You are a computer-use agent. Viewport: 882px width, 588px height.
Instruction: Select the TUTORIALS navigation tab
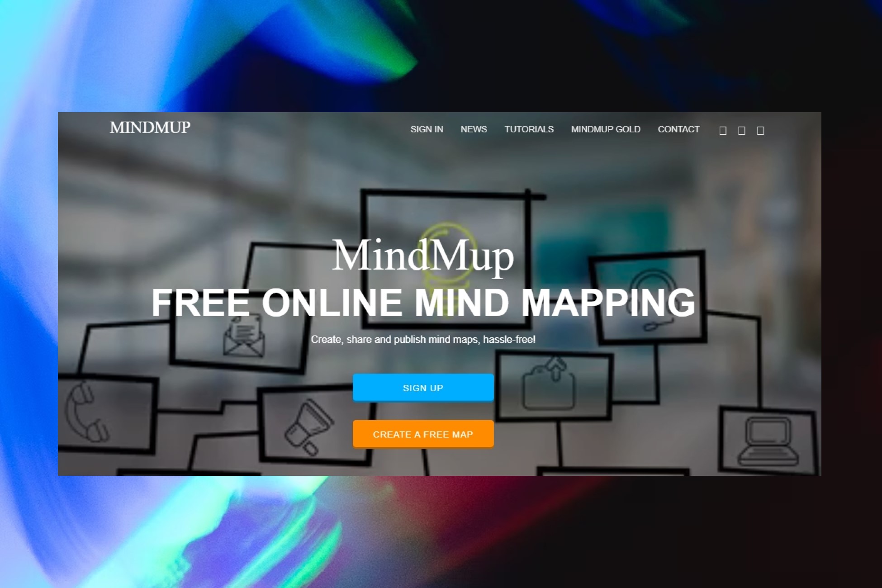click(529, 128)
